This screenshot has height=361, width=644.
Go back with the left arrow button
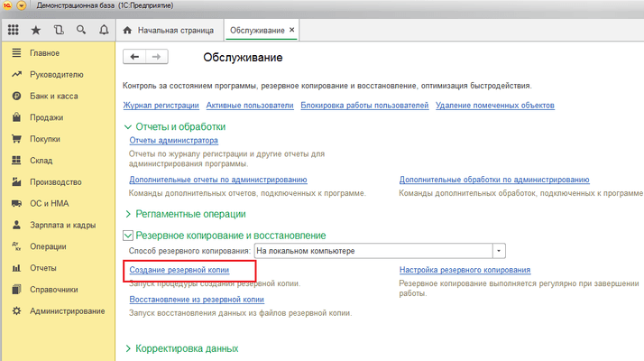[135, 57]
